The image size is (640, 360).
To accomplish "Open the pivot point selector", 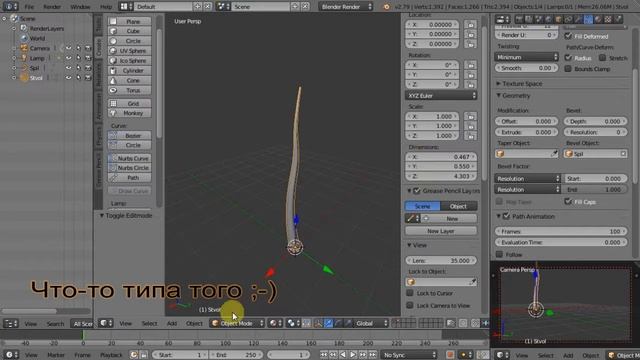I will 292,323.
